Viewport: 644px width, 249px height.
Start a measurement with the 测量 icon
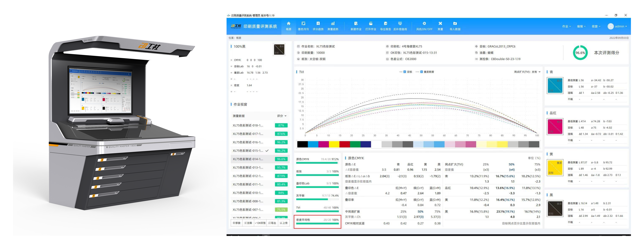(x=440, y=23)
